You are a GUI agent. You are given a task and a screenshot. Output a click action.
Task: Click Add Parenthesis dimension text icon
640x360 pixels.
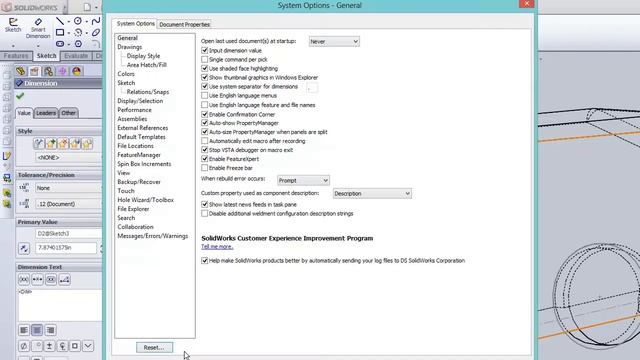click(x=24, y=280)
